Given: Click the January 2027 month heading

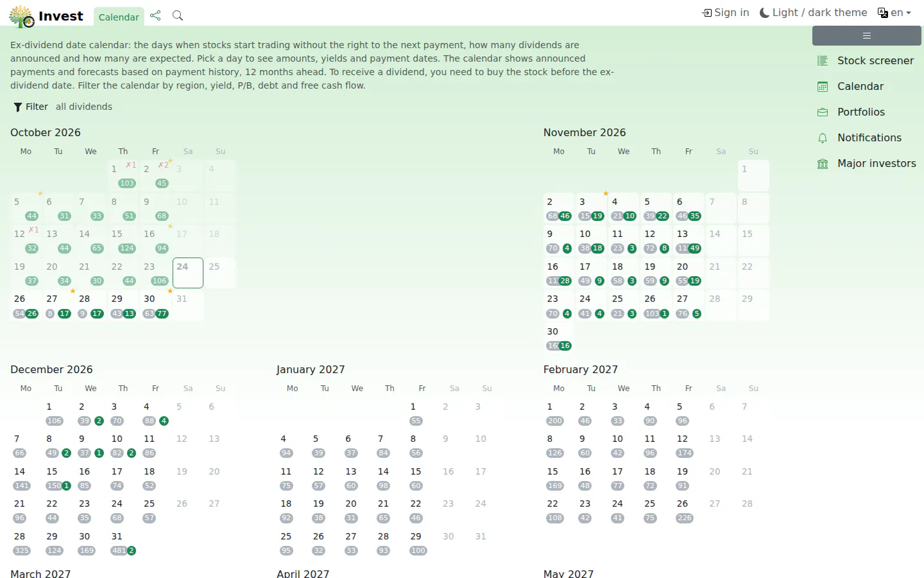Looking at the screenshot, I should [311, 369].
